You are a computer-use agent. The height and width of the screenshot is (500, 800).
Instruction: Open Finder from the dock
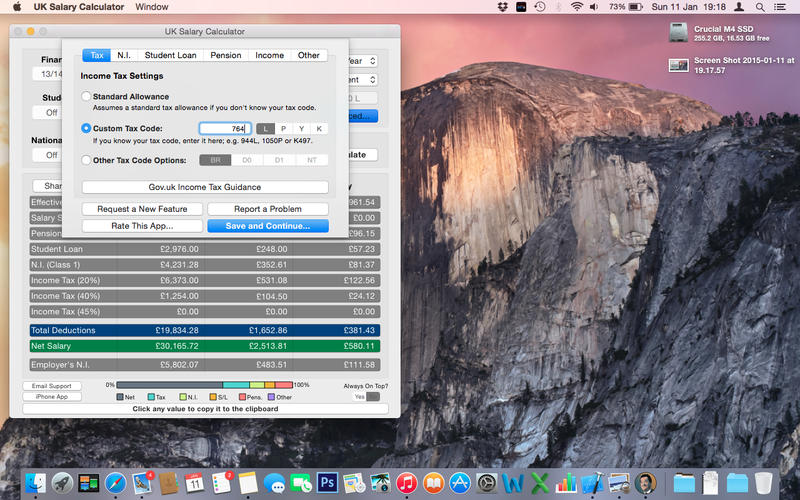pos(37,482)
